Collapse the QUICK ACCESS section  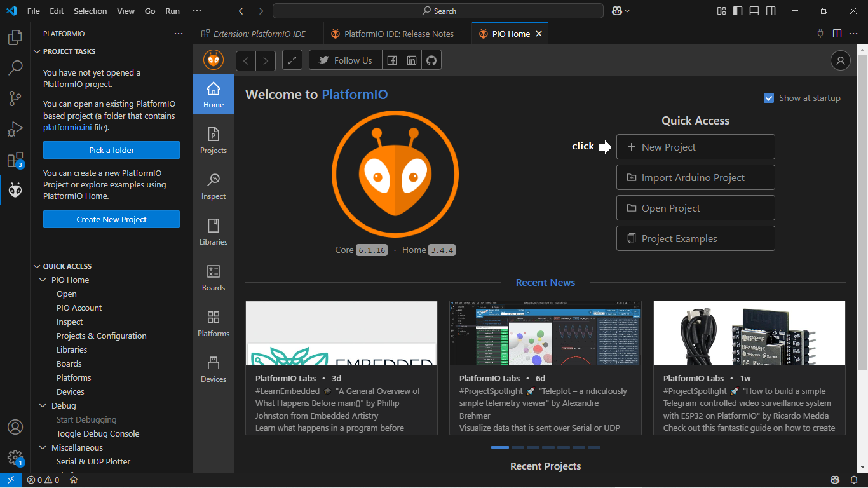(x=37, y=266)
